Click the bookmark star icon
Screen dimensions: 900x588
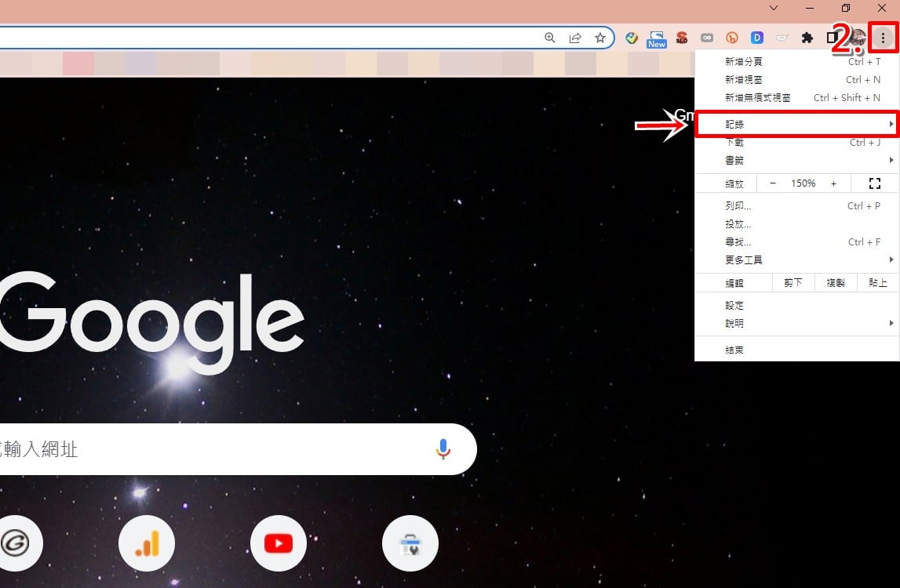pos(599,38)
